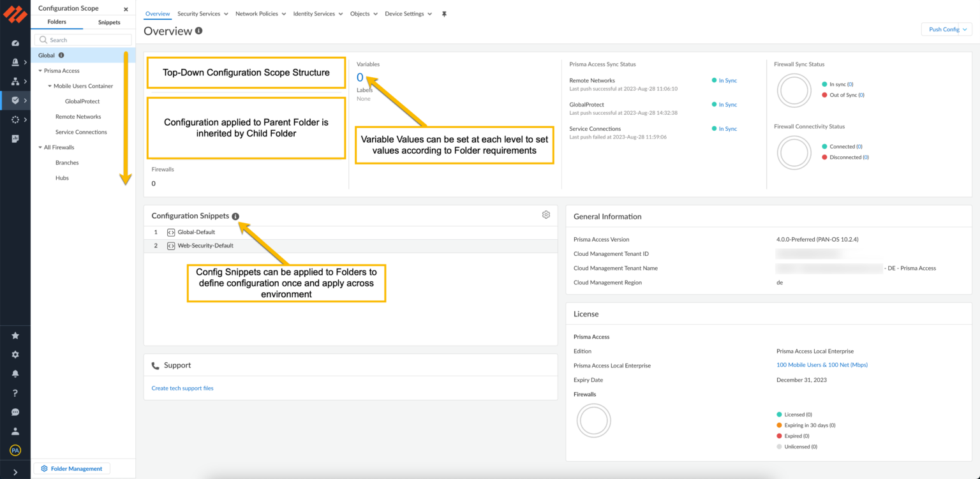Click the Manage shield icon in the sidebar
The width and height of the screenshot is (980, 479).
tap(15, 100)
